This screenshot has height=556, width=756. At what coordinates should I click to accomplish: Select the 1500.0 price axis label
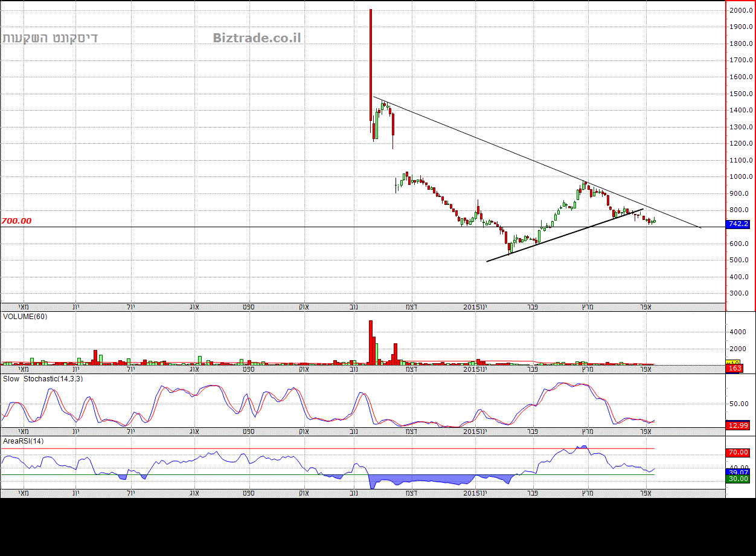coord(741,94)
